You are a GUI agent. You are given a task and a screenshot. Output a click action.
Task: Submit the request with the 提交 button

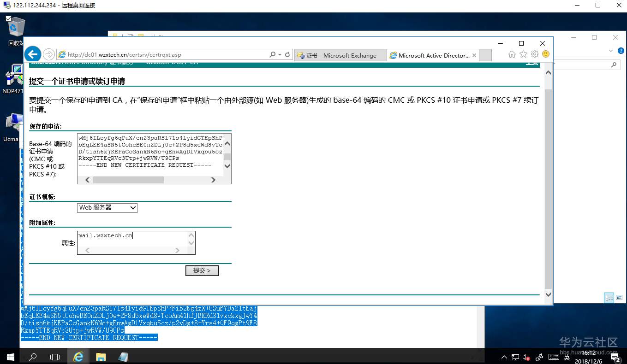pyautogui.click(x=202, y=270)
